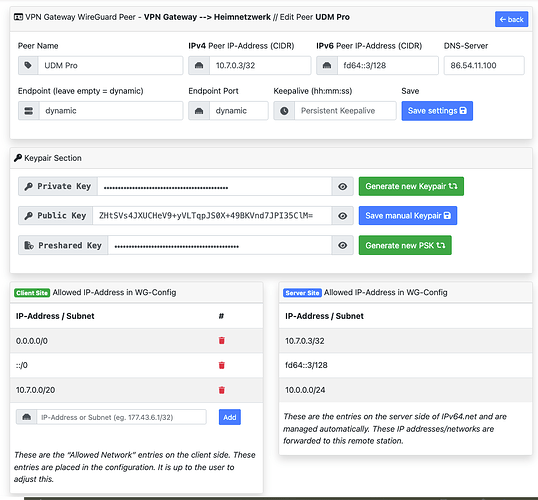538x500 pixels.
Task: Click the clock icon beside Keepalive field
Action: [x=284, y=111]
